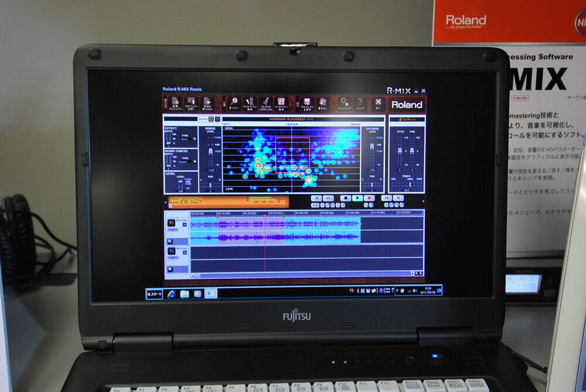The width and height of the screenshot is (586, 392).
Task: Click the orange time counter display
Action: 228,202
